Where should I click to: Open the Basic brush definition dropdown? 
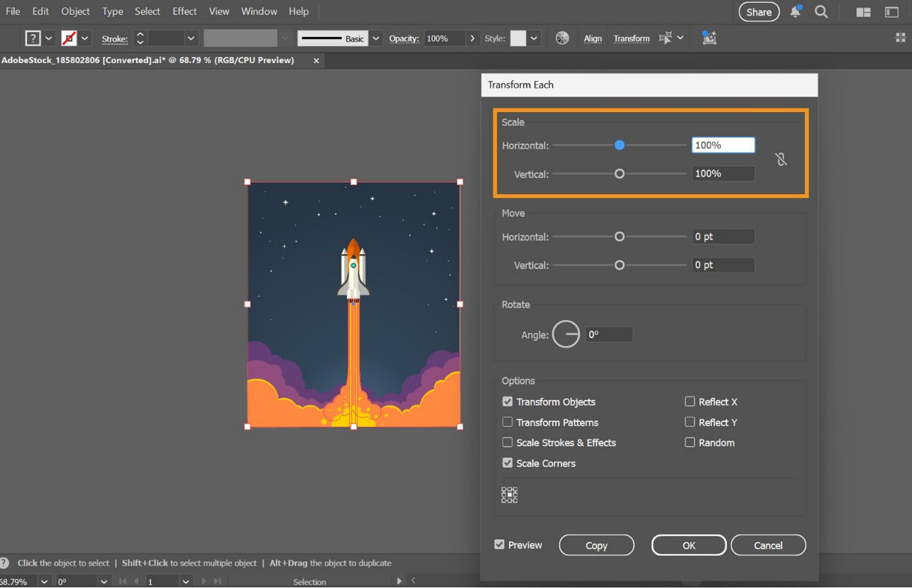coord(375,38)
